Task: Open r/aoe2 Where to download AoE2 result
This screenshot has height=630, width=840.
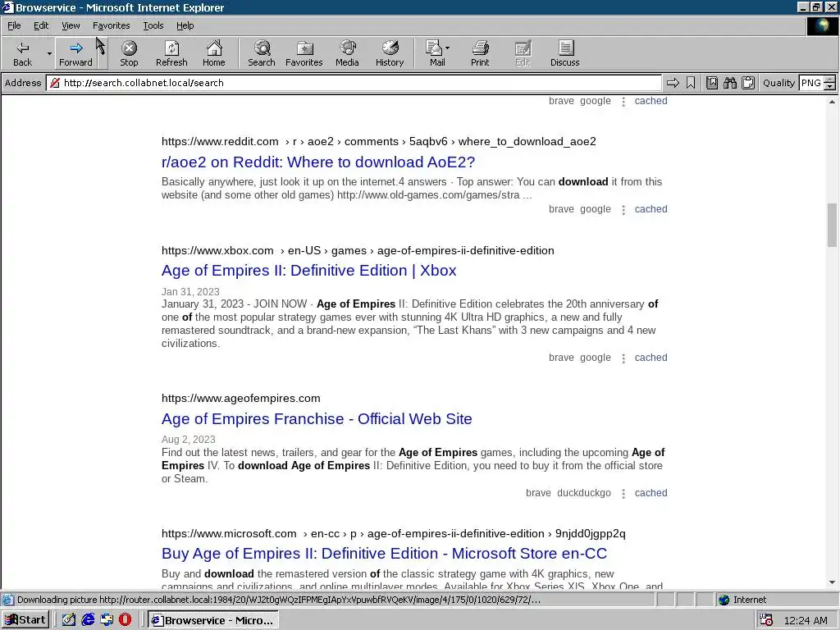Action: [x=318, y=162]
